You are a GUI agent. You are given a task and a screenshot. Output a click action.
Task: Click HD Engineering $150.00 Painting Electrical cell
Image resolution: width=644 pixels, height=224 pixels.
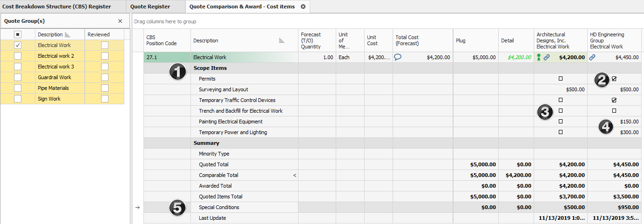629,122
